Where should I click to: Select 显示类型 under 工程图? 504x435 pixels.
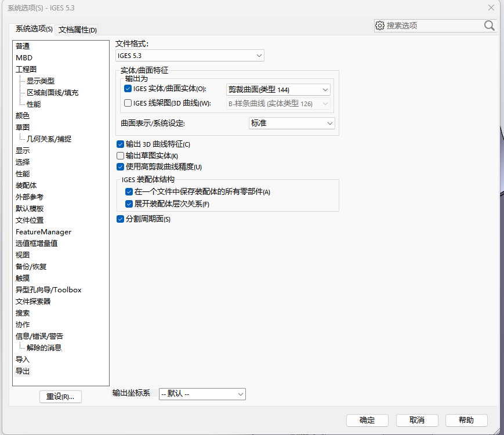pyautogui.click(x=41, y=81)
